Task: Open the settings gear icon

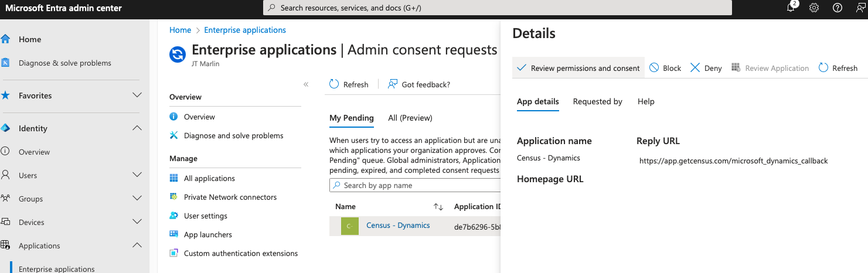Action: [814, 8]
